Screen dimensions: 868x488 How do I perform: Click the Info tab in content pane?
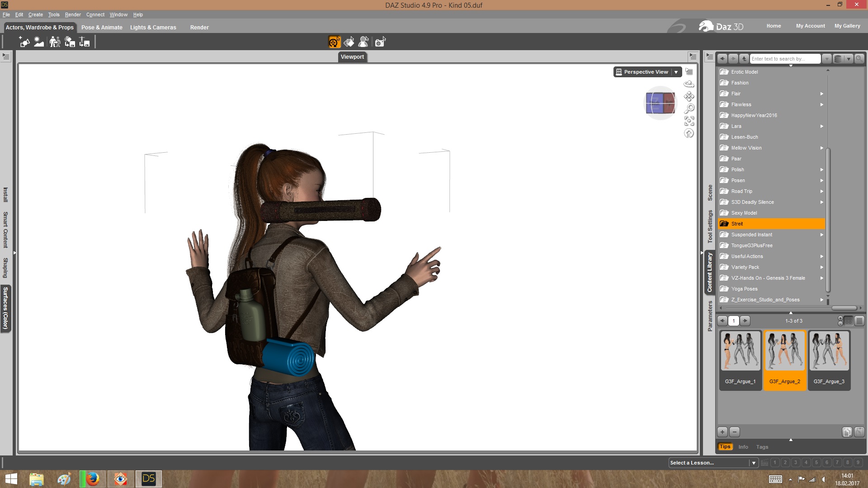coord(743,447)
